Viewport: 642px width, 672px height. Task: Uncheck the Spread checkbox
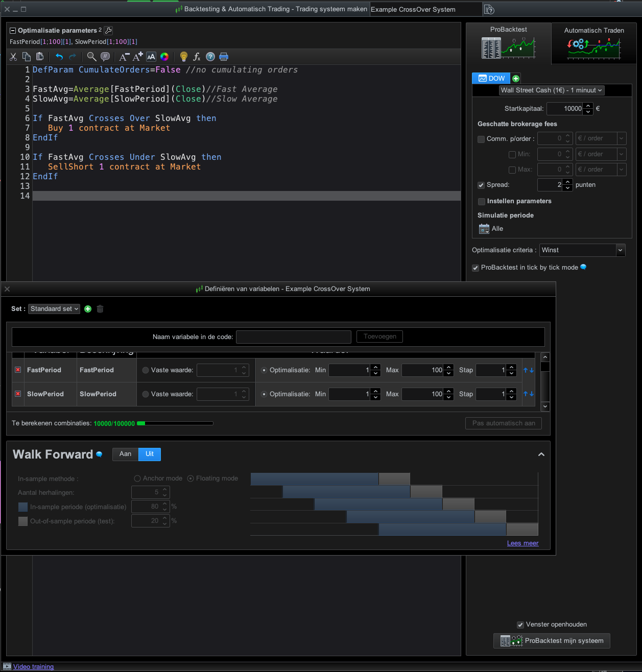tap(481, 185)
